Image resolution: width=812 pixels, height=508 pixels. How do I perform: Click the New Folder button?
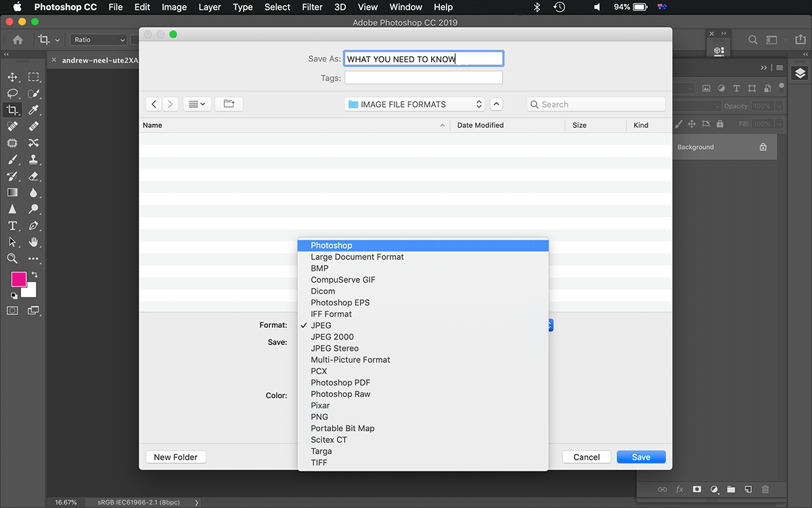tap(176, 457)
